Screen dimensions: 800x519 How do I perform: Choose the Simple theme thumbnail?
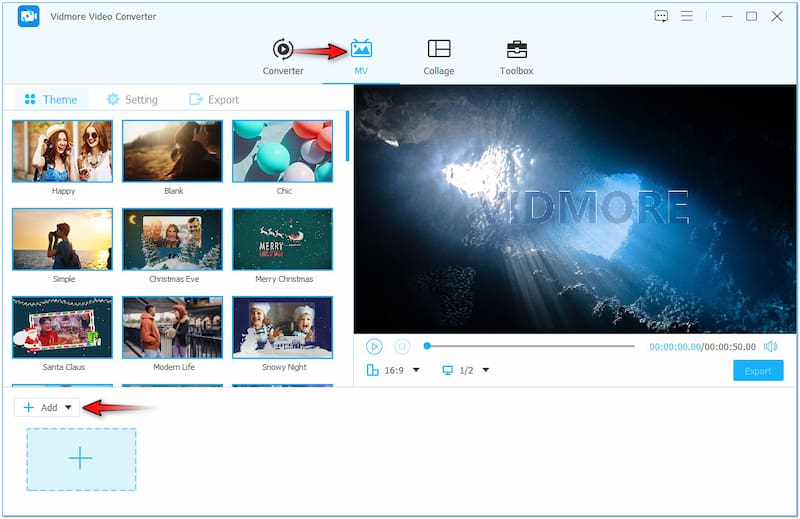tap(62, 239)
